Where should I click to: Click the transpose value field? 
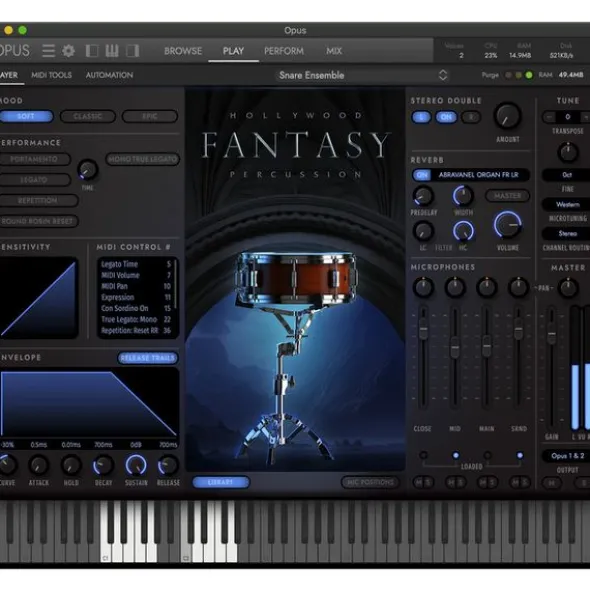click(567, 117)
